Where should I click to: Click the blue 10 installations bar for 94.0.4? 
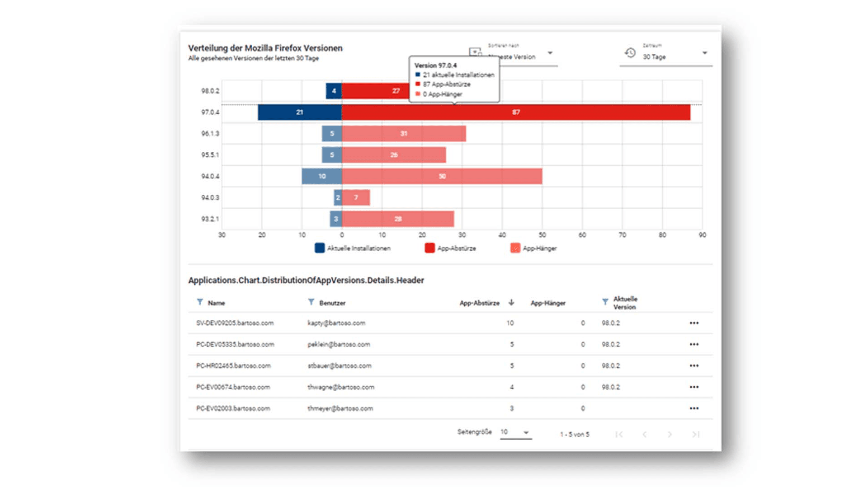322,176
